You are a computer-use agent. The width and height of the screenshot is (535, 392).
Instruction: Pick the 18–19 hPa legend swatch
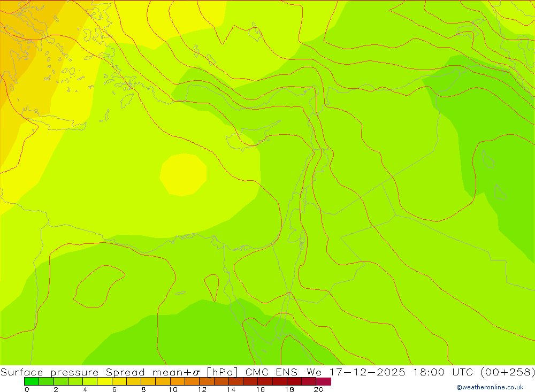point(294,381)
